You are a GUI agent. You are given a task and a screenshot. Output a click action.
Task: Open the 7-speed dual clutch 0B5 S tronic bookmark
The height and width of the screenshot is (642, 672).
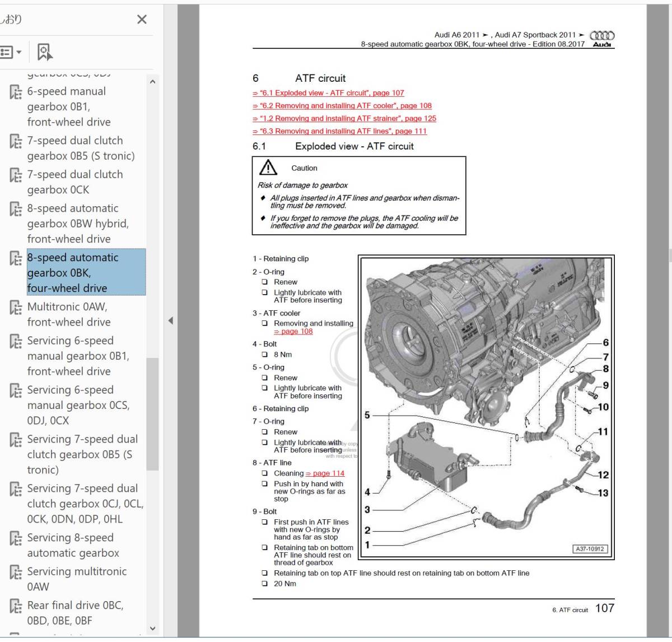pyautogui.click(x=81, y=148)
